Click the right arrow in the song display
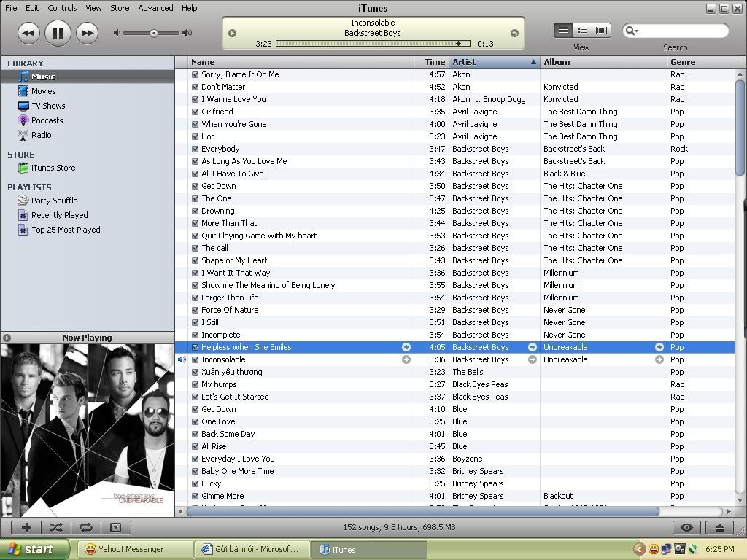The height and width of the screenshot is (560, 747). coord(514,34)
